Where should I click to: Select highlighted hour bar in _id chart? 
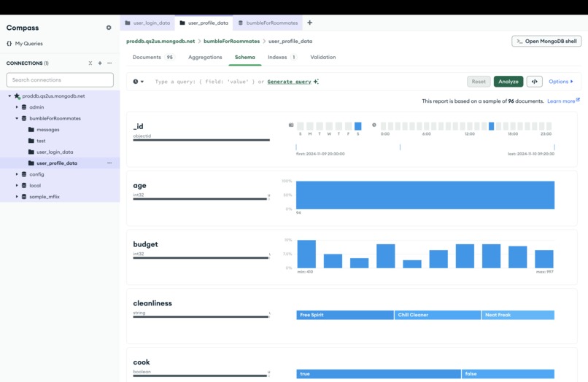[x=491, y=126]
